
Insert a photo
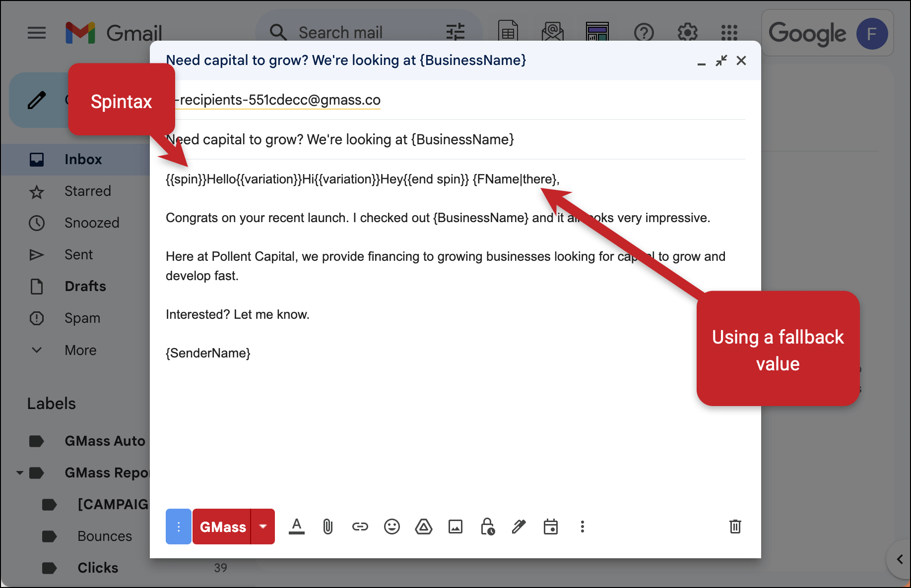pyautogui.click(x=455, y=527)
